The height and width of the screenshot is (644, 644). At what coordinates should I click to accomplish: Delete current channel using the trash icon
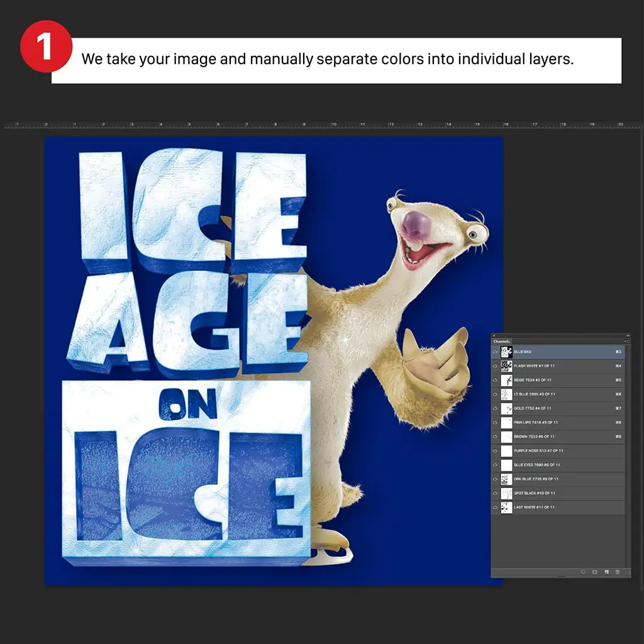click(618, 572)
